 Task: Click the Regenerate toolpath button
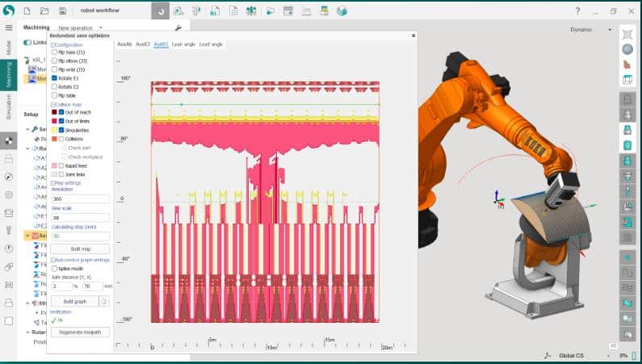click(80, 332)
